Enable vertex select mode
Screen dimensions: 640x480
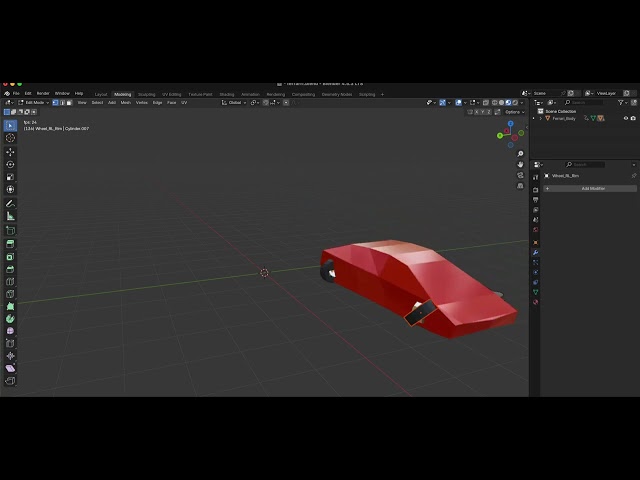click(x=55, y=103)
